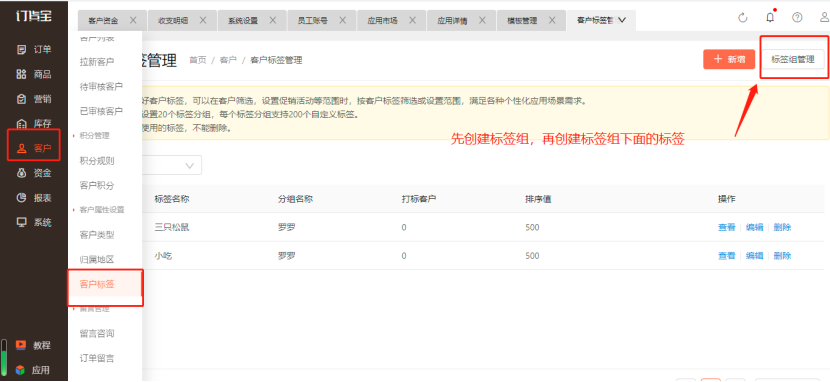The width and height of the screenshot is (830, 382).
Task: View the 小吃 tag via 查看
Action: (727, 256)
